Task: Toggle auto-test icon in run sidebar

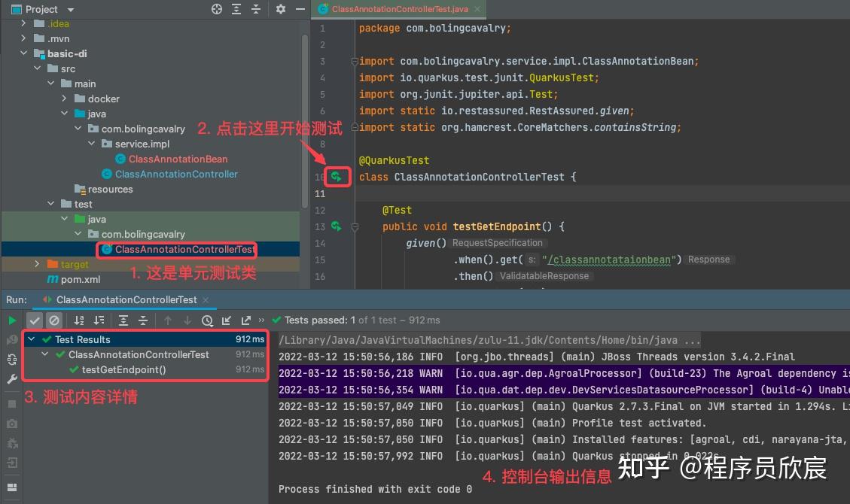Action: (12, 360)
